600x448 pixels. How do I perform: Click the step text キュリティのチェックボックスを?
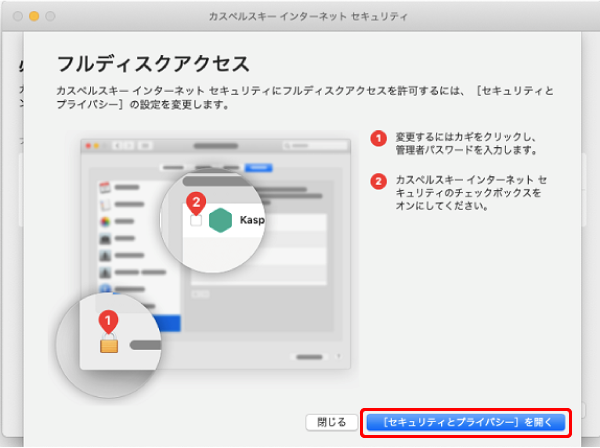click(468, 192)
